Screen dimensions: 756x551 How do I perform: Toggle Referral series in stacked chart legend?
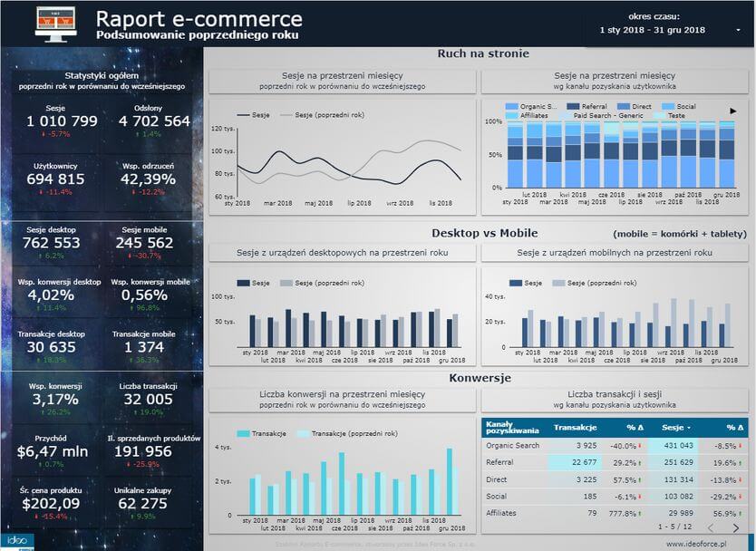(x=594, y=107)
